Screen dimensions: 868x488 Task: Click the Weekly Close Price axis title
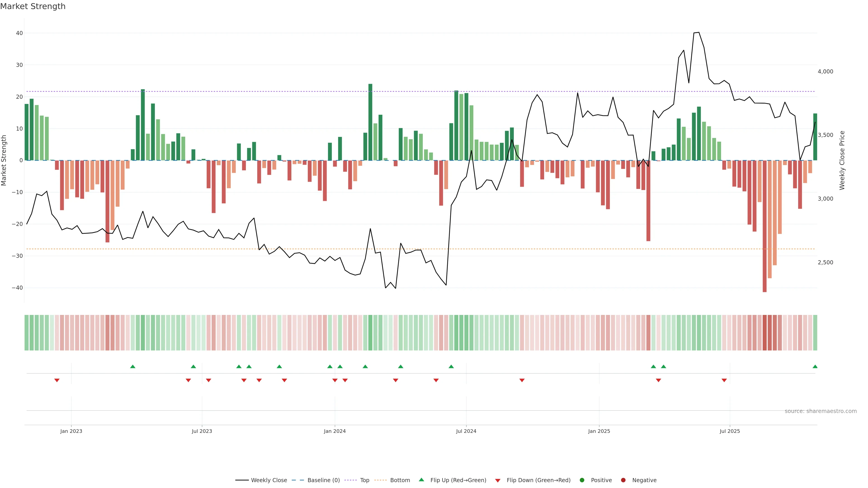pyautogui.click(x=842, y=160)
